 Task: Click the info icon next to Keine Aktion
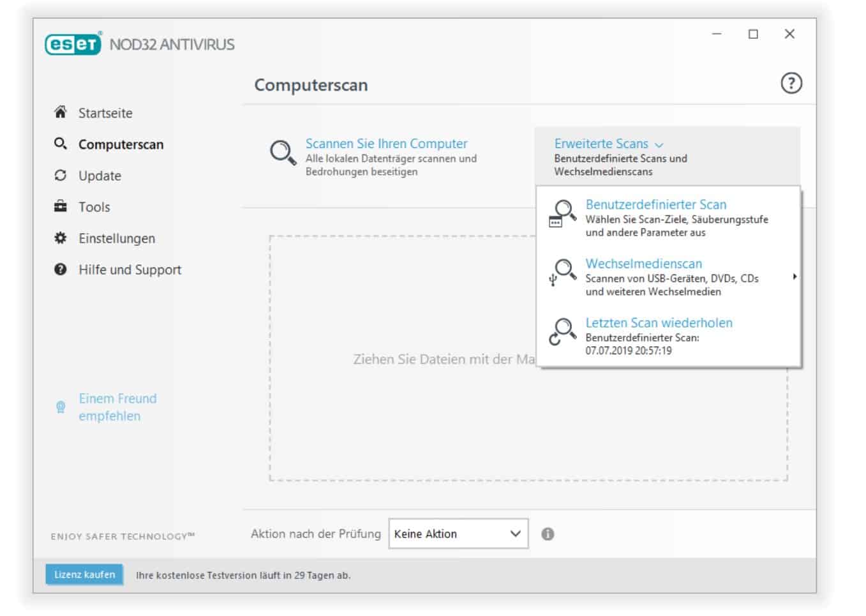click(x=548, y=534)
